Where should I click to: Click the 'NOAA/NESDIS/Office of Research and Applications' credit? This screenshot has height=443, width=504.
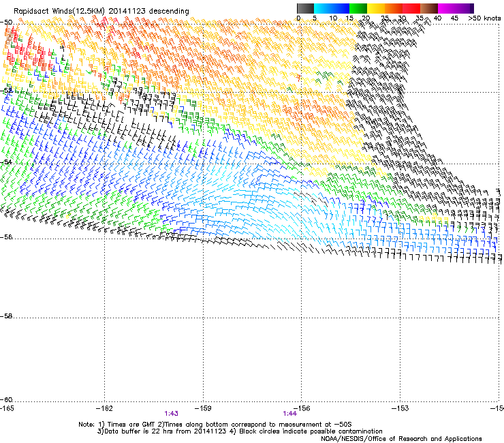point(401,439)
